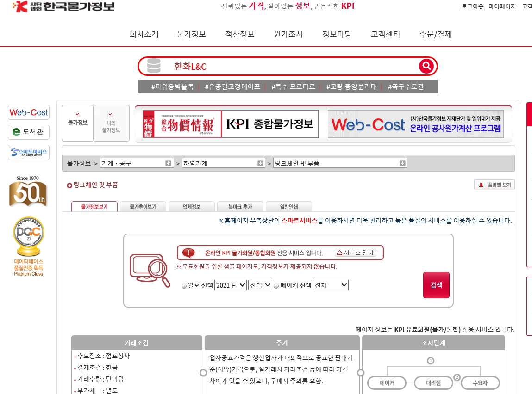Open the e도서관 sidebar shortcut

click(x=28, y=132)
